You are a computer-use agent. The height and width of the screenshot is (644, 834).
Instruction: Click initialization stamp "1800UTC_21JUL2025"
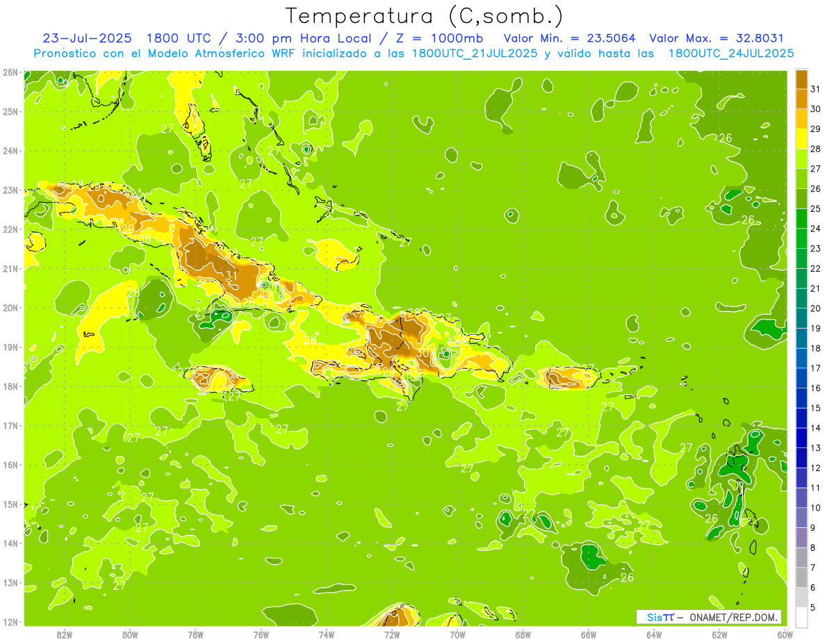[x=475, y=53]
